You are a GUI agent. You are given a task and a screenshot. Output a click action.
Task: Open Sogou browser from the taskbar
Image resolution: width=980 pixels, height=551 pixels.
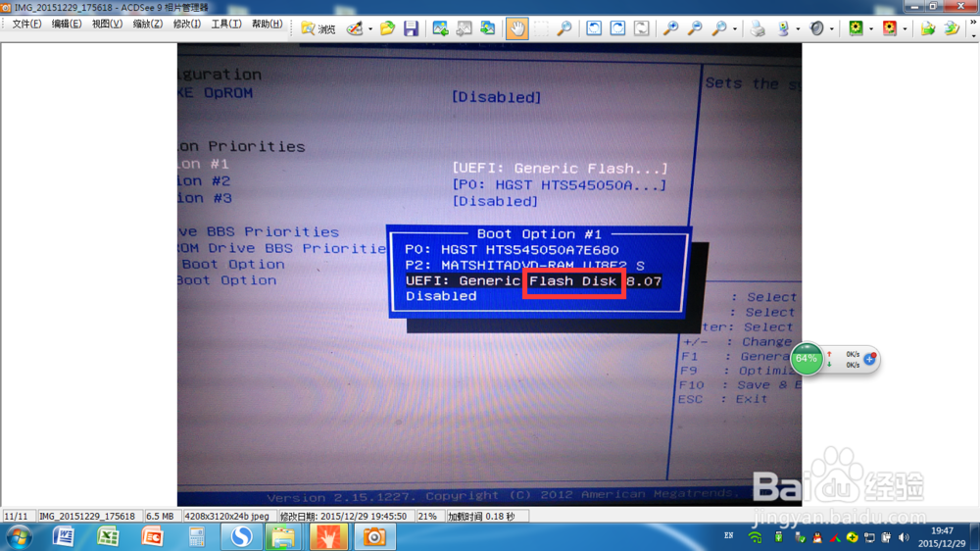(x=241, y=537)
